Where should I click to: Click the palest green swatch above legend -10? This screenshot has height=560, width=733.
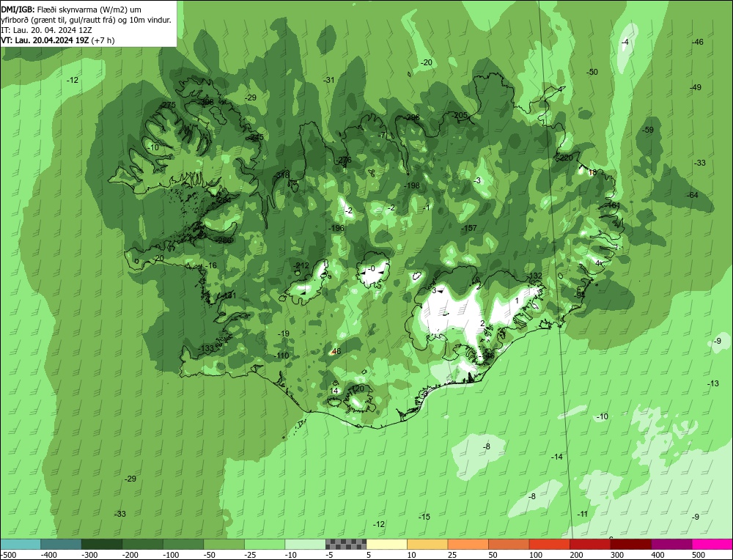[305, 544]
